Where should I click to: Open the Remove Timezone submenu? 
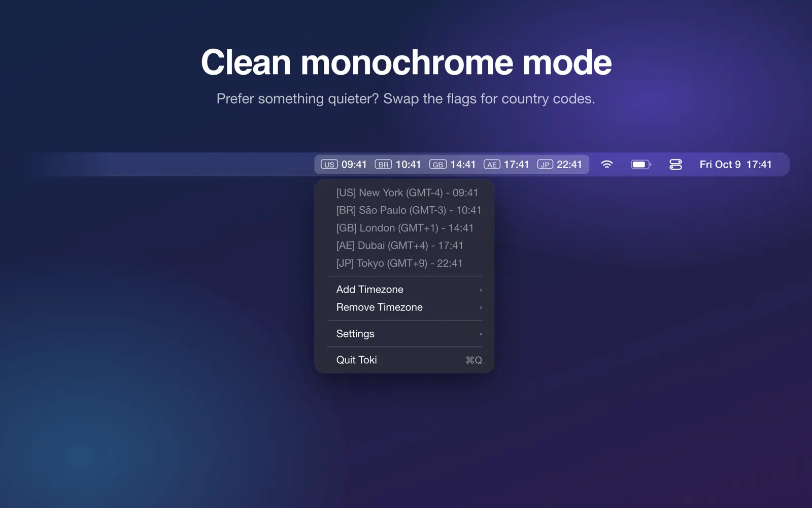[404, 307]
